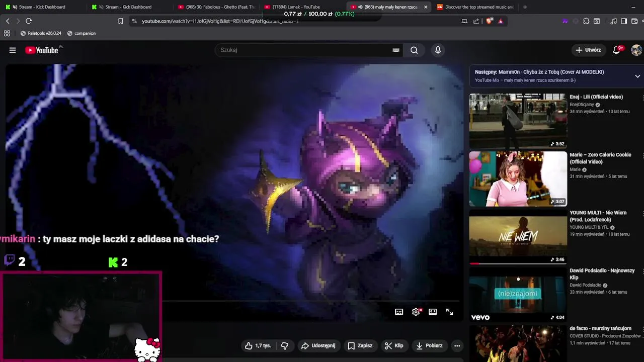This screenshot has width=644, height=362.
Task: Click the Dawid Podsiadło vevo thumbnail
Action: click(518, 295)
